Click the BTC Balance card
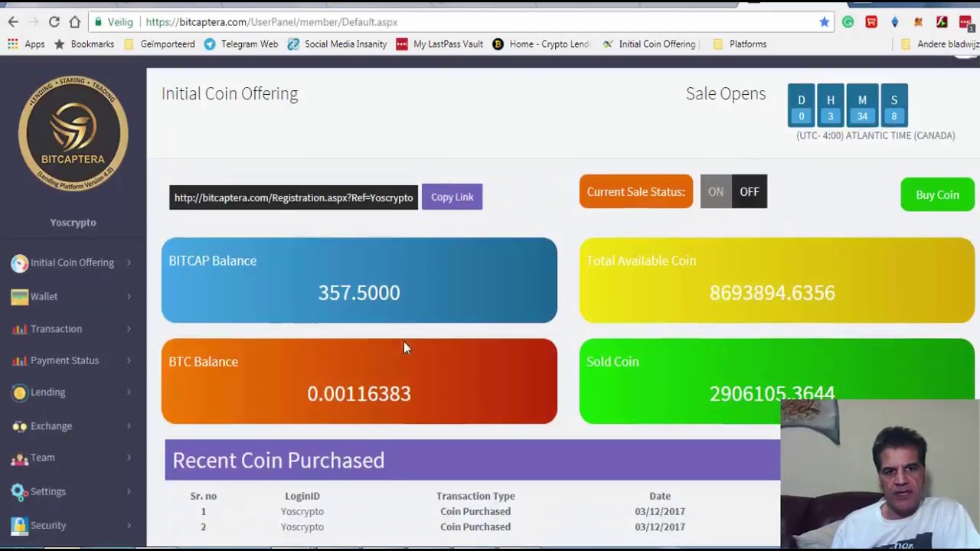 [359, 381]
